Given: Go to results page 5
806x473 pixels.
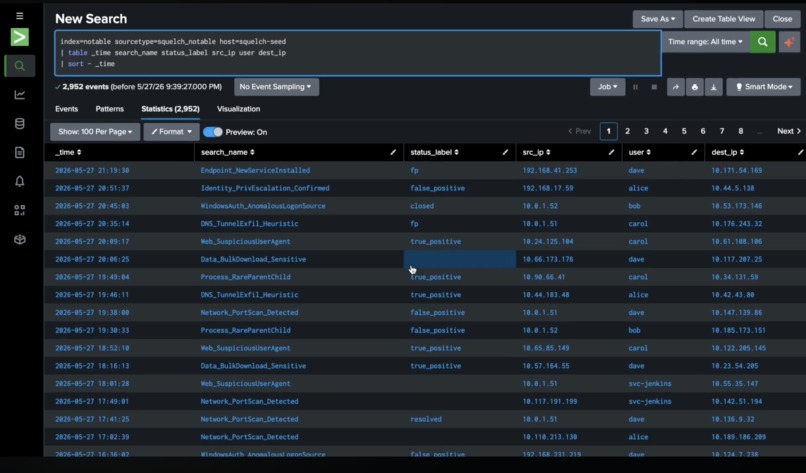Looking at the screenshot, I should click(x=684, y=132).
